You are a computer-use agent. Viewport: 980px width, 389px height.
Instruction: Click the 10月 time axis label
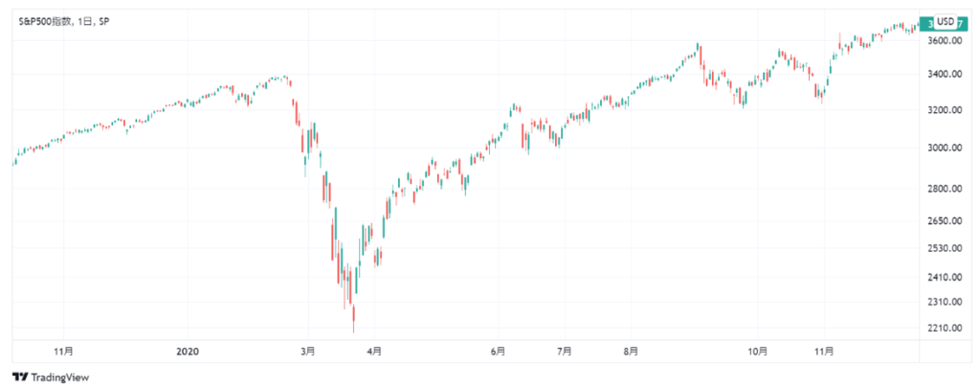[758, 352]
